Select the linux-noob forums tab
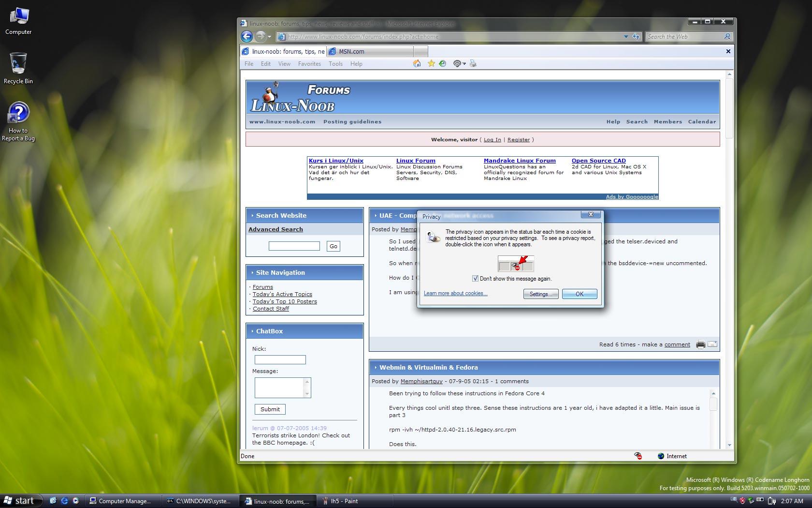Viewport: 812px width, 508px height. [283, 51]
